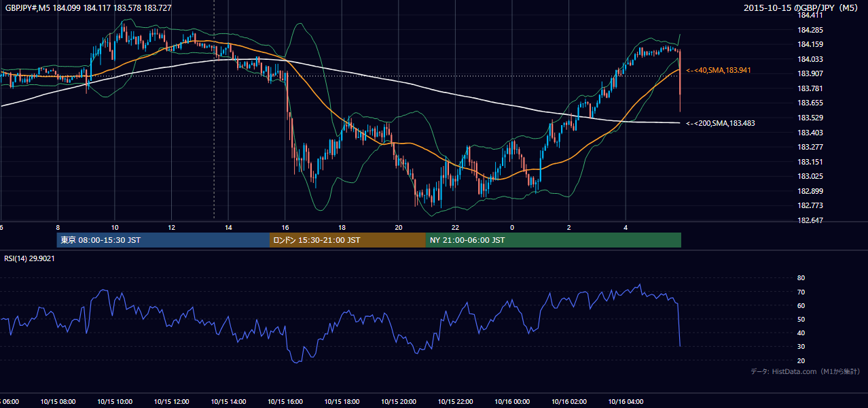Click price axis label 183.781

click(810, 88)
